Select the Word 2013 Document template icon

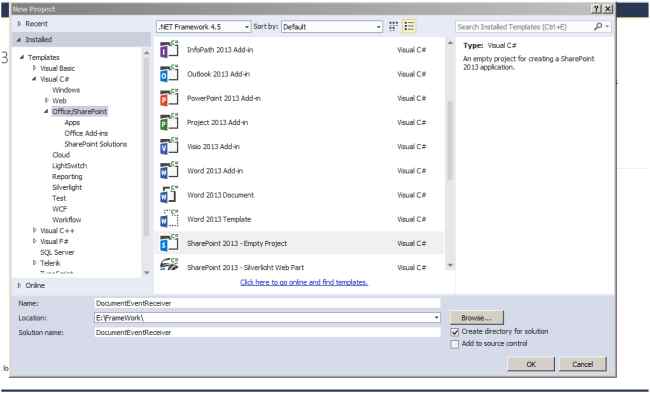coord(169,195)
